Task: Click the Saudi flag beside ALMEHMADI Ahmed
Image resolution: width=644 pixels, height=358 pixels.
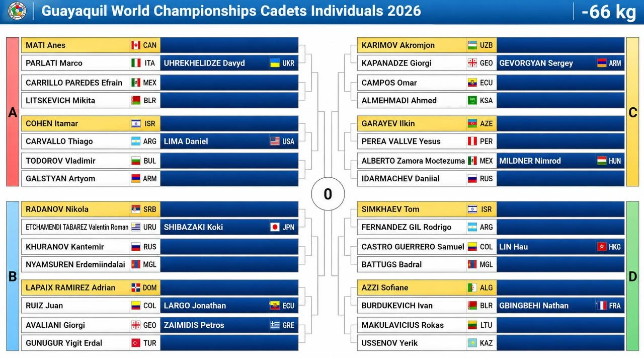Action: tap(472, 101)
